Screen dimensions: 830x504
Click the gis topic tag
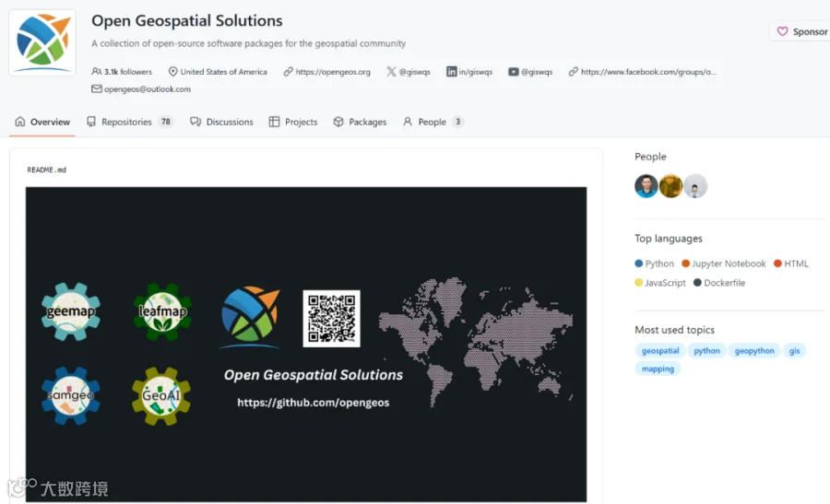click(x=795, y=351)
